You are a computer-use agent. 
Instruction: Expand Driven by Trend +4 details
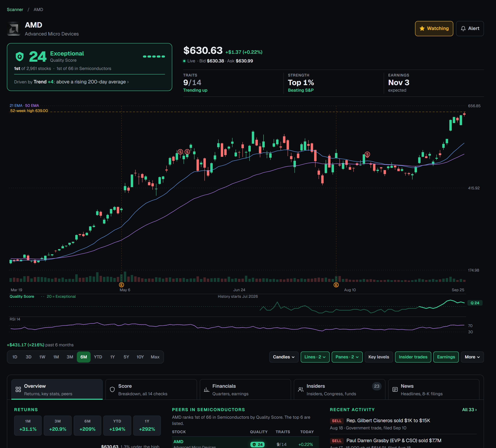pyautogui.click(x=71, y=82)
